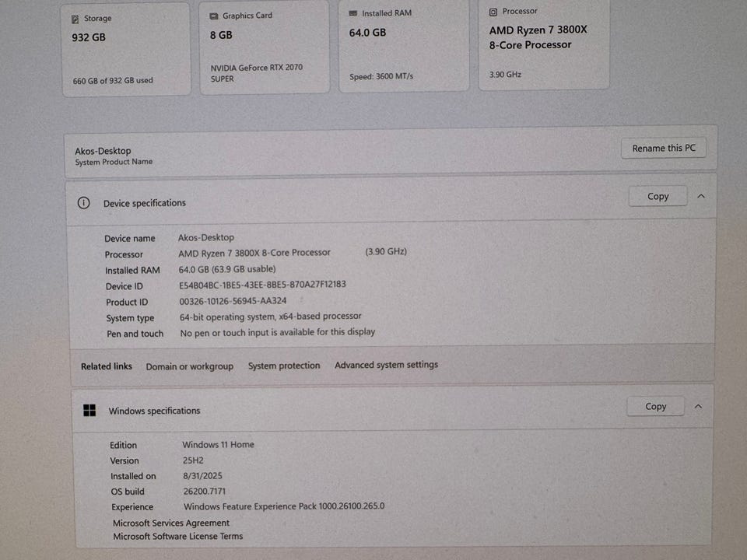This screenshot has height=560, width=747.
Task: Click device name value Akos-Desktop in specifications
Action: pos(206,237)
